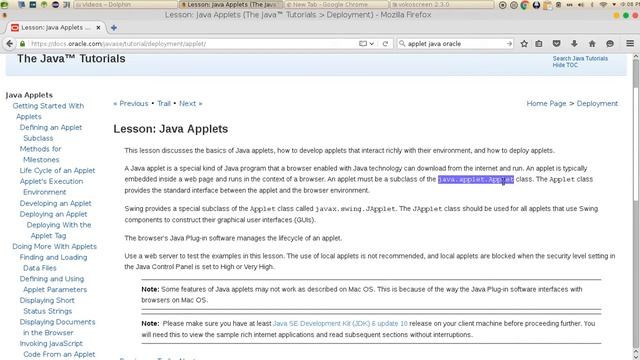Open Deploying With the Applet Tag link
This screenshot has width=640, height=360.
59,230
